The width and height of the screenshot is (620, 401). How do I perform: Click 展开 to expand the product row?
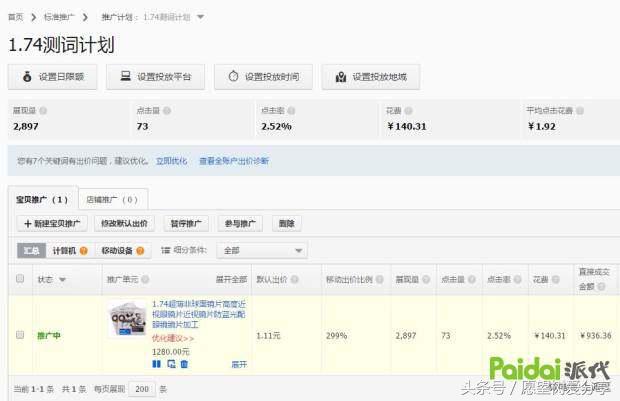tap(239, 364)
